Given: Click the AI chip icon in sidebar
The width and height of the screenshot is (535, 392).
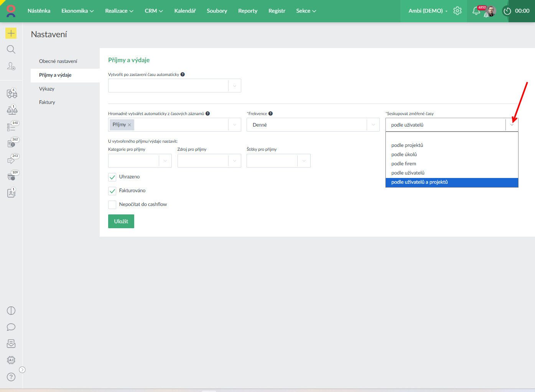Looking at the screenshot, I should [11, 360].
